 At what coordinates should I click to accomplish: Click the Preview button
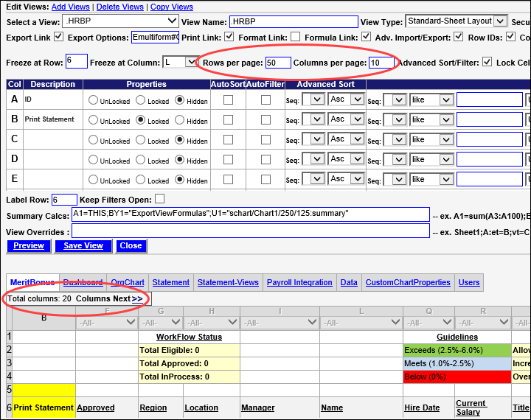29,245
